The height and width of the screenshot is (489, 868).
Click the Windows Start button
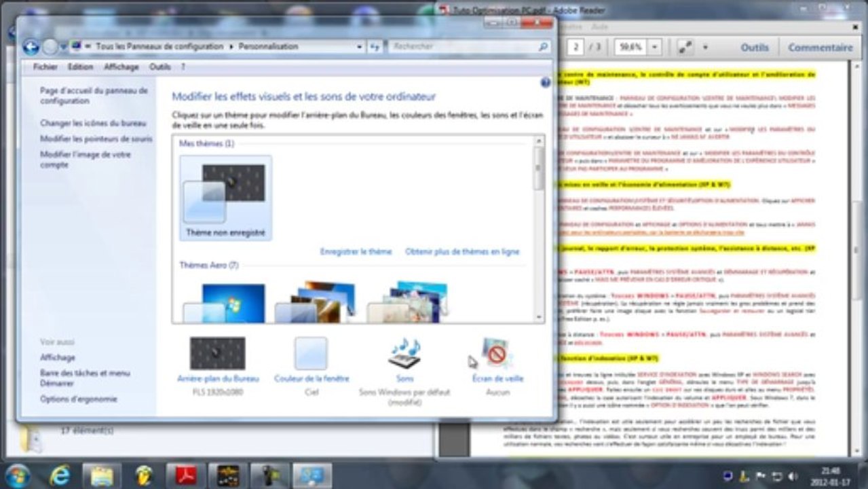pos(17,475)
